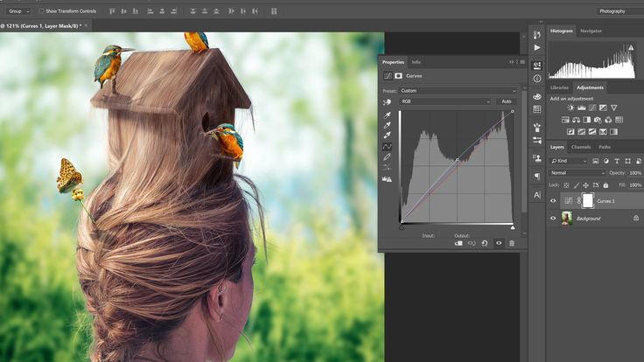Click the histogram cached data warning triangle
644x362 pixels.
point(631,47)
